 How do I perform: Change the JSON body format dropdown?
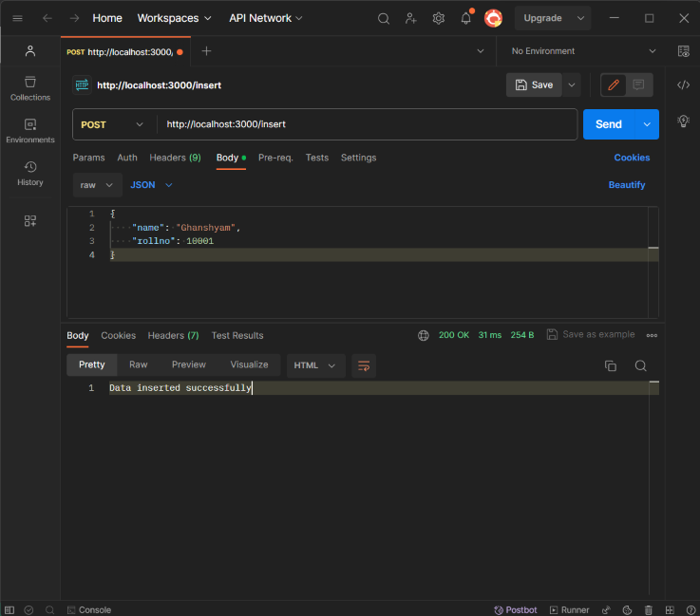point(151,185)
